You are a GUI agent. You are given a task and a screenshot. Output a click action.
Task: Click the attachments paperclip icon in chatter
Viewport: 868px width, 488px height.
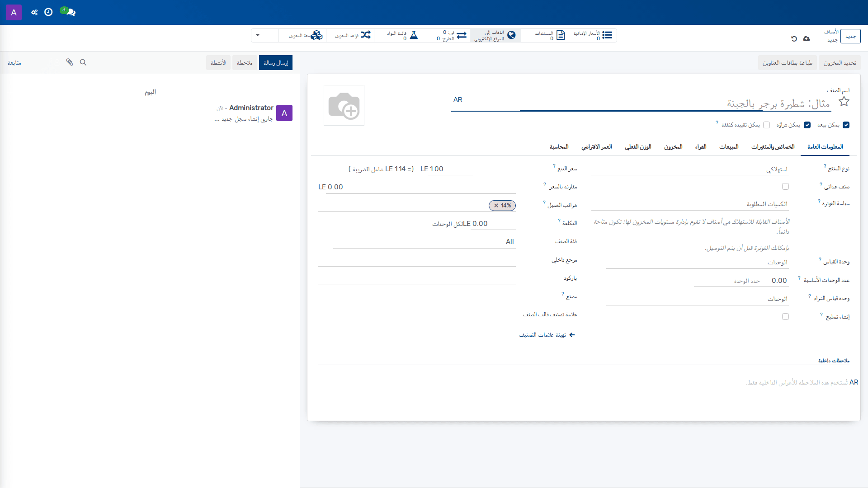click(70, 62)
